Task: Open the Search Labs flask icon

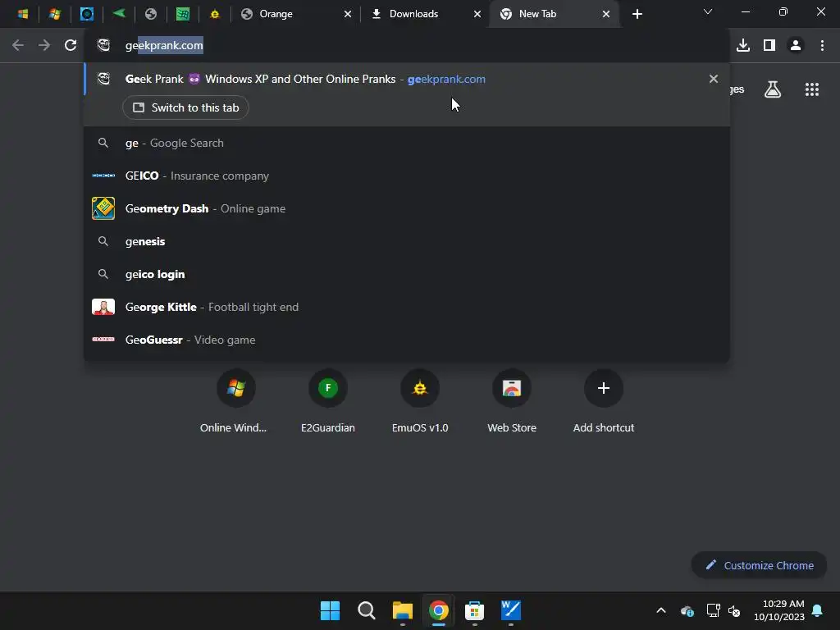Action: click(x=773, y=89)
